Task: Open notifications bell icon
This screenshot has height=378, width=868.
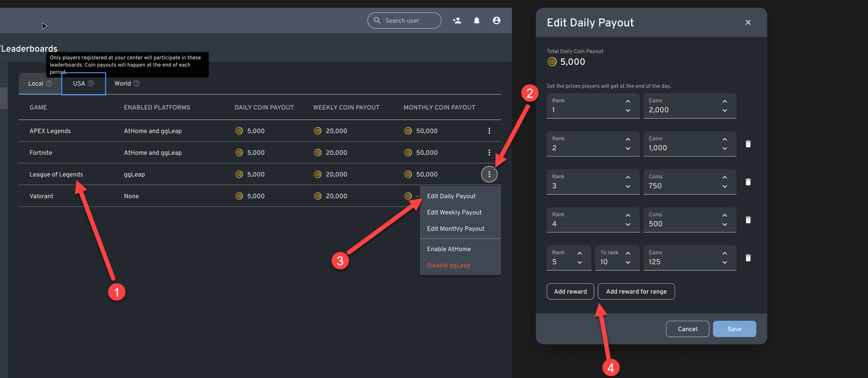Action: (477, 20)
